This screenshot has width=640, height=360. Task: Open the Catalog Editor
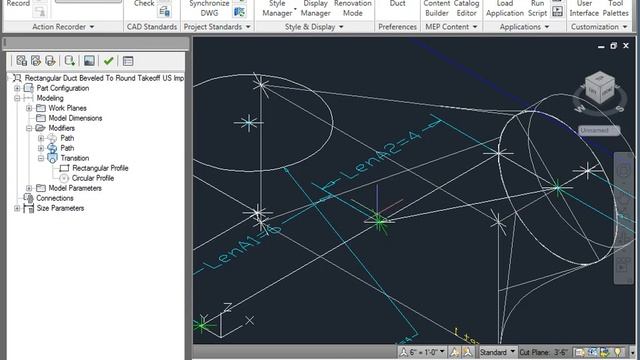[x=467, y=8]
